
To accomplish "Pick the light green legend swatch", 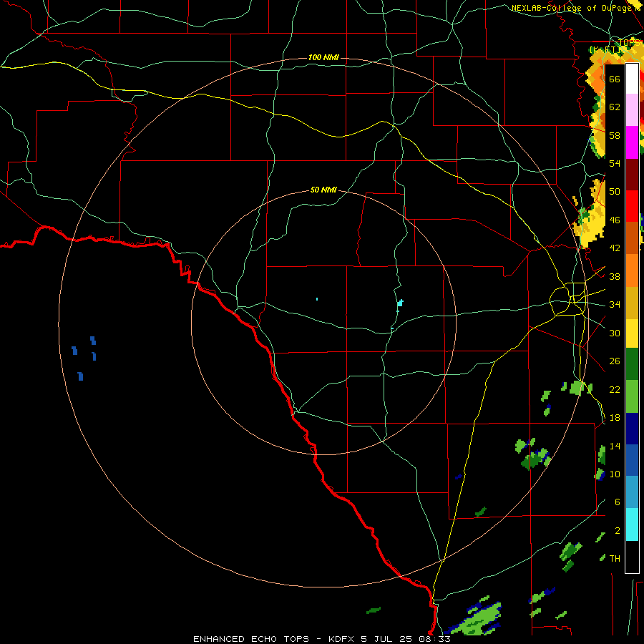I will click(x=632, y=396).
